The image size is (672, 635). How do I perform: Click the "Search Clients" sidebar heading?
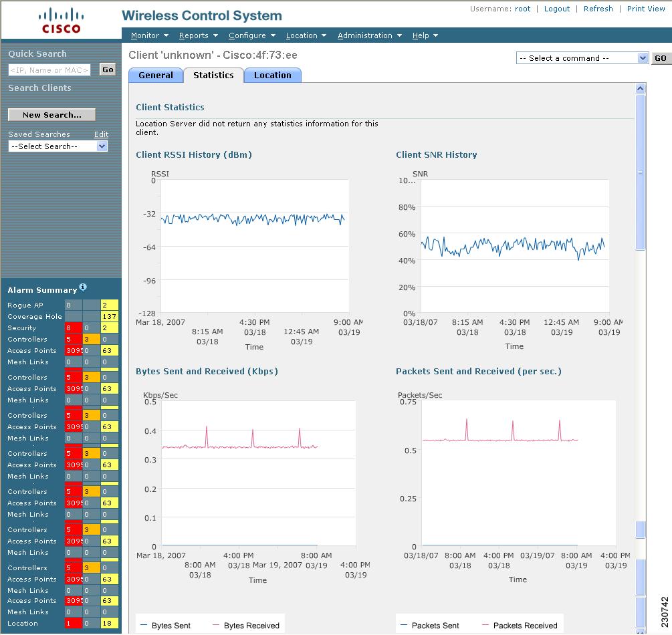tap(39, 88)
